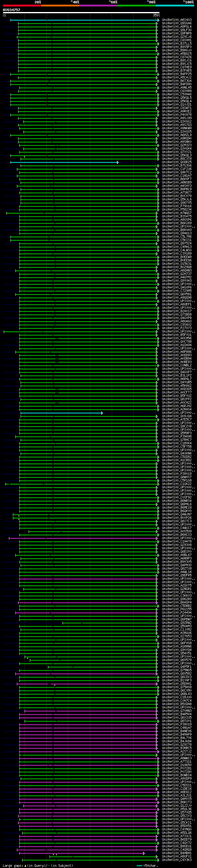Click UniRef100_Q4WJN7 label

177,514
